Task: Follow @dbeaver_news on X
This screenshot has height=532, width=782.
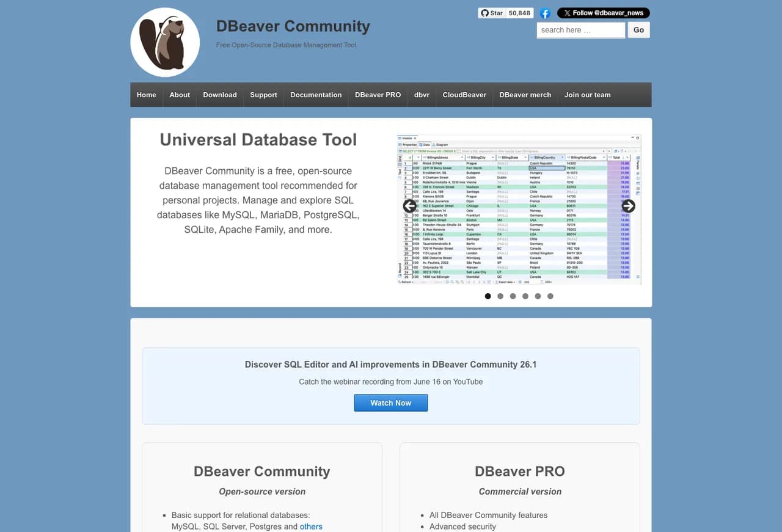Action: coord(604,13)
